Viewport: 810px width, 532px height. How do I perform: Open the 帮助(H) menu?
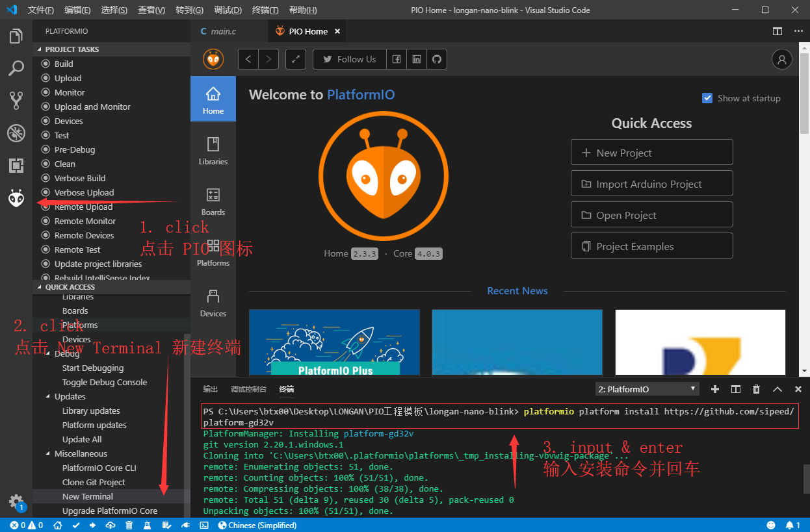(302, 10)
